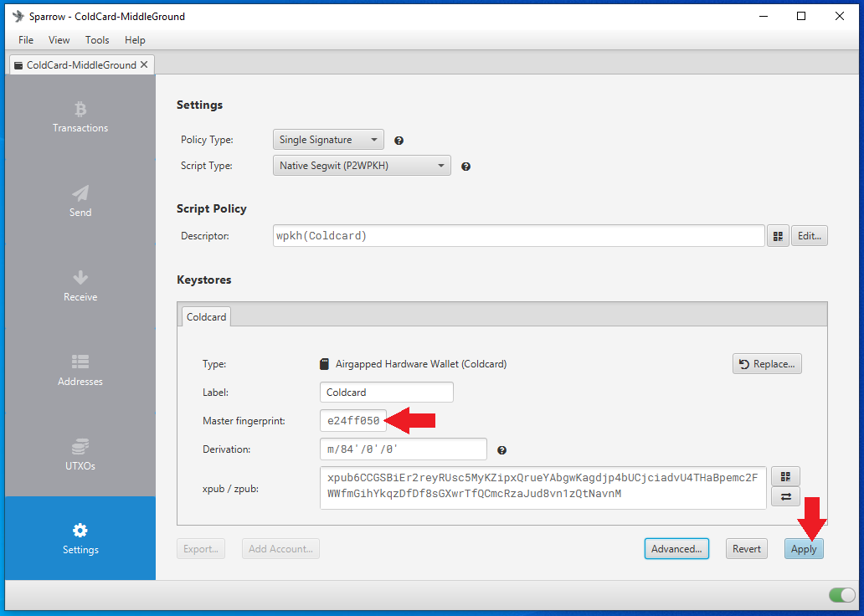Open the Transactions sidebar section

[x=80, y=117]
